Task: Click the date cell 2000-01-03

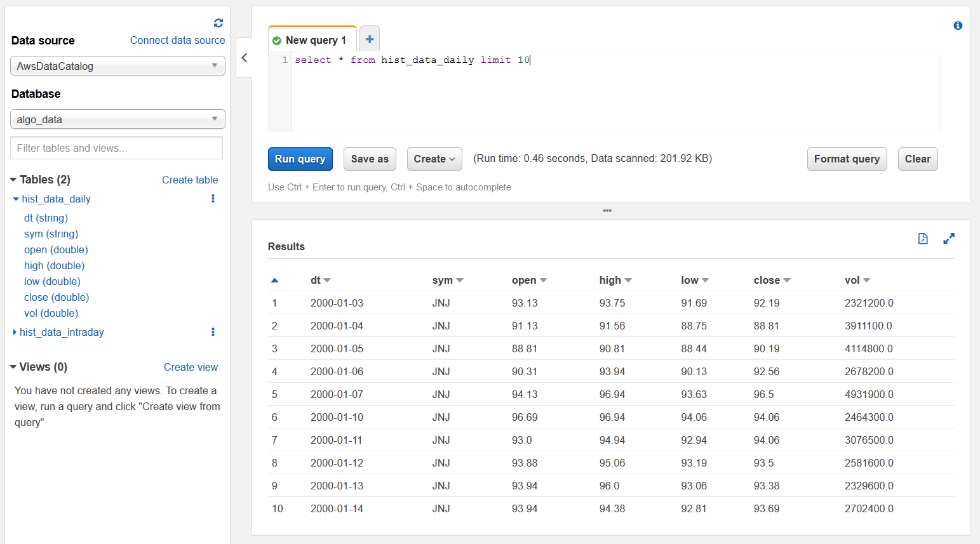Action: (337, 303)
